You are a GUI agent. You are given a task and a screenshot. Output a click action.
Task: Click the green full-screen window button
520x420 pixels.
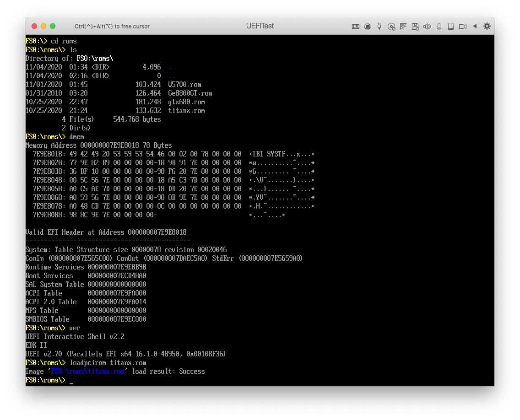click(53, 26)
